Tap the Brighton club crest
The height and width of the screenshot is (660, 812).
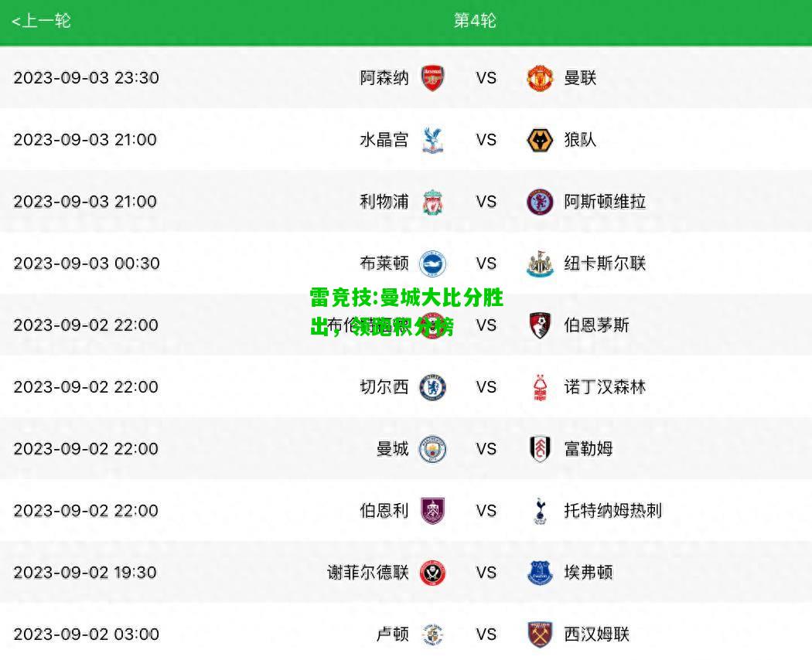tap(432, 264)
